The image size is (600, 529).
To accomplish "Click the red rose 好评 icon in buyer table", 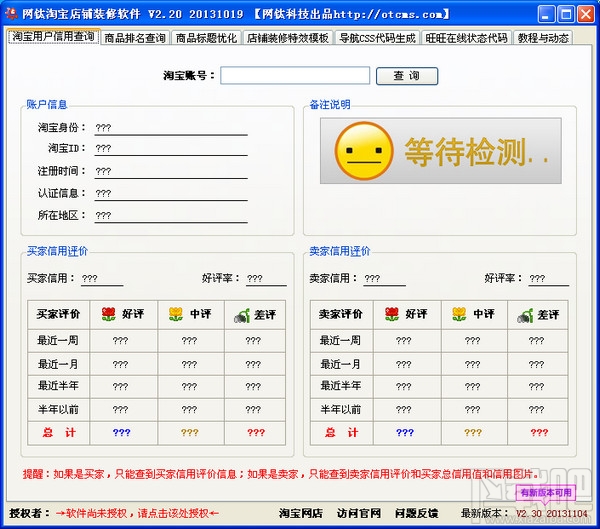I will click(x=109, y=314).
